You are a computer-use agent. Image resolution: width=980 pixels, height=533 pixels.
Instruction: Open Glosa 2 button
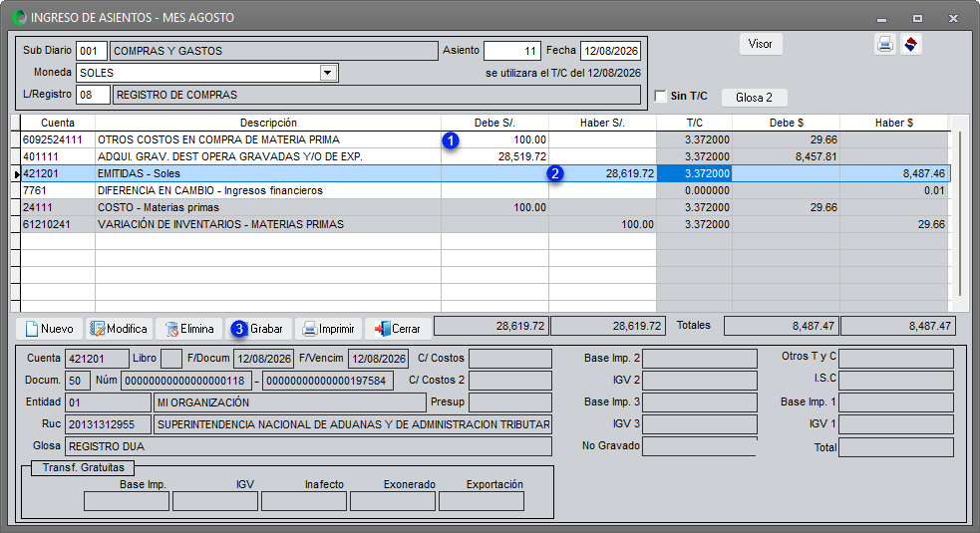[754, 98]
